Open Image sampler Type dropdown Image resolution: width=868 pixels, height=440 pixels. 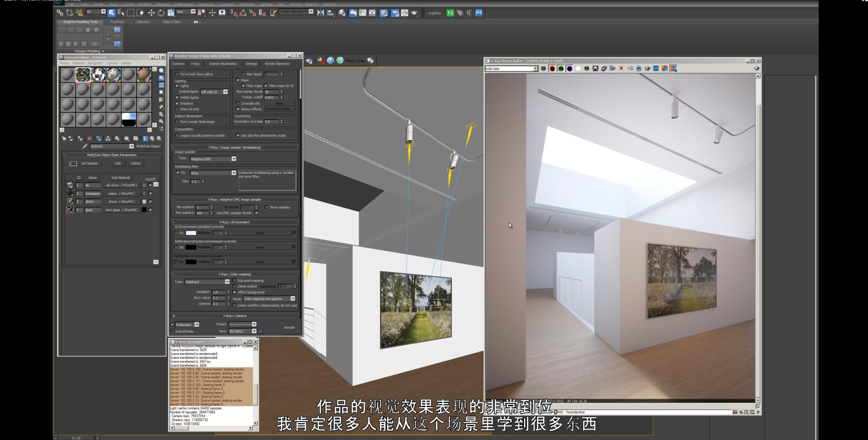pos(213,159)
